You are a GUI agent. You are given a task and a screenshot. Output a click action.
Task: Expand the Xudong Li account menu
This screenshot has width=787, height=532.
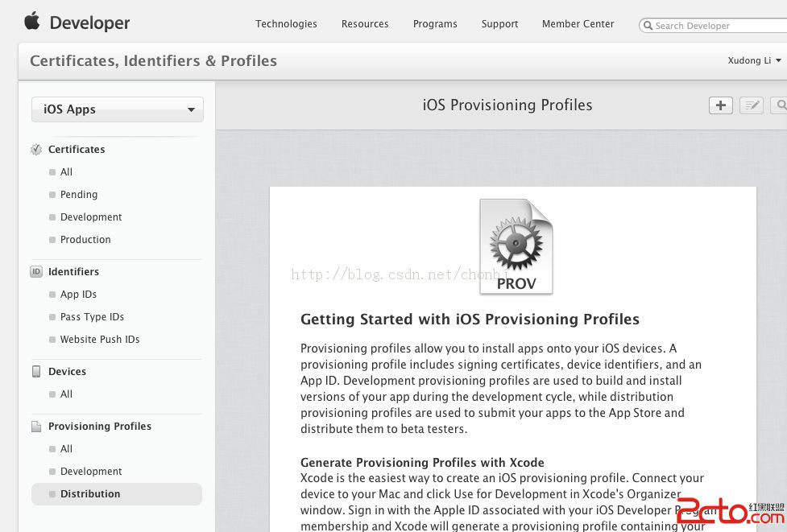[x=754, y=61]
